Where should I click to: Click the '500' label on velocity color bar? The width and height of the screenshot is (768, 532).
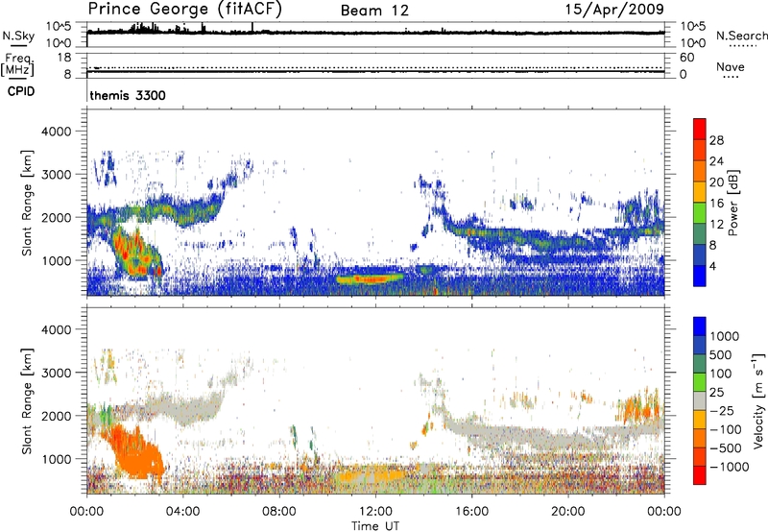click(x=721, y=354)
